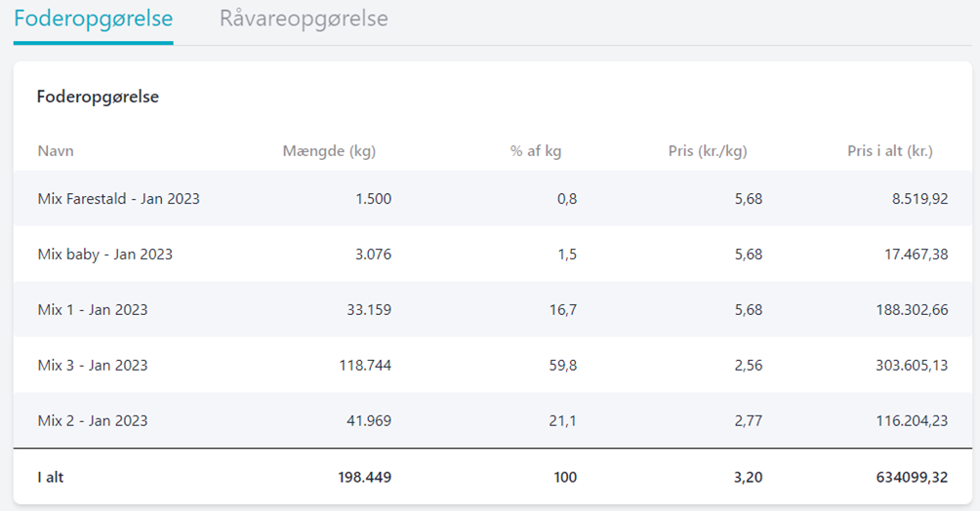This screenshot has width=980, height=511.
Task: Click the 634099,32 grand total value
Action: click(x=907, y=478)
